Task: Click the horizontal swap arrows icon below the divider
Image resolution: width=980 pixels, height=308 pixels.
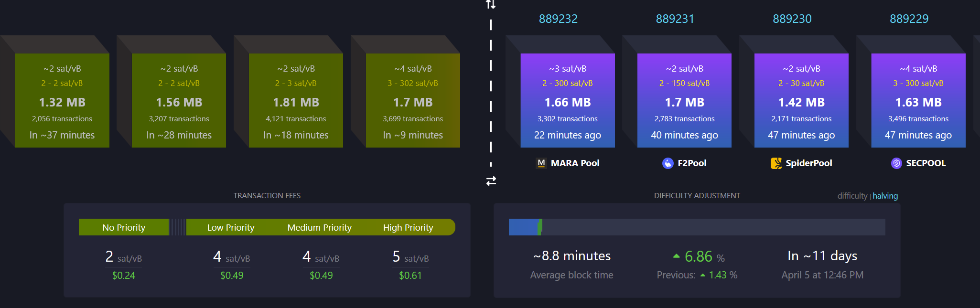Action: pos(491,181)
